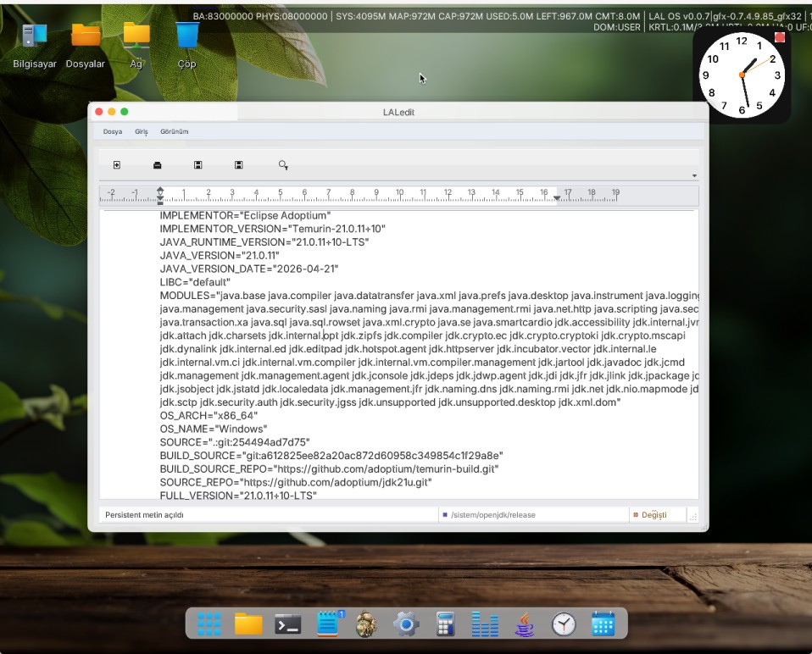Image resolution: width=812 pixels, height=654 pixels.
Task: Open the blue equalizer bars icon in dock
Action: tap(485, 624)
